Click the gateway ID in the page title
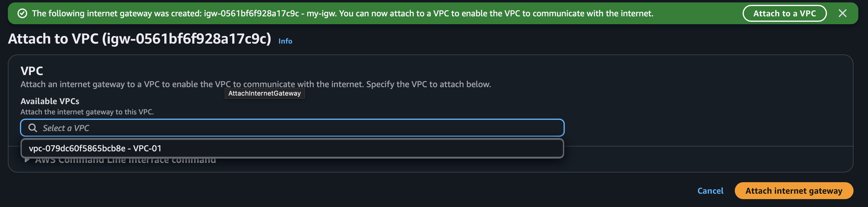The width and height of the screenshot is (868, 207). (x=186, y=39)
